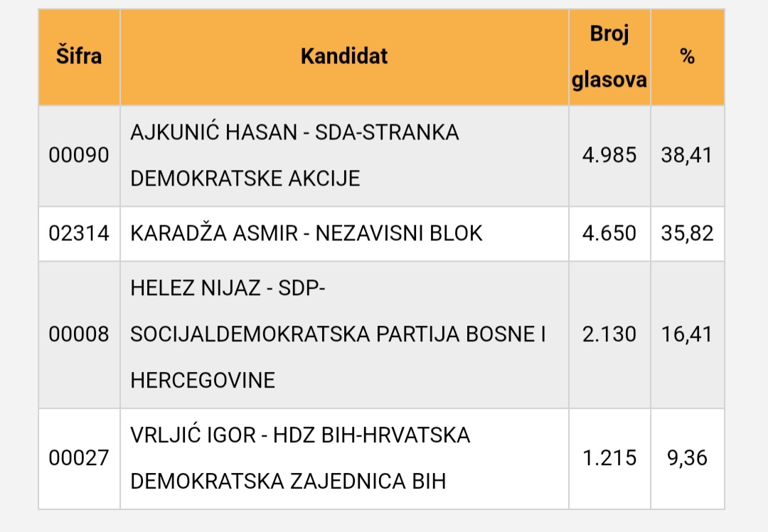Image resolution: width=768 pixels, height=532 pixels.
Task: Click the 38,41 percentage cell
Action: tap(687, 155)
